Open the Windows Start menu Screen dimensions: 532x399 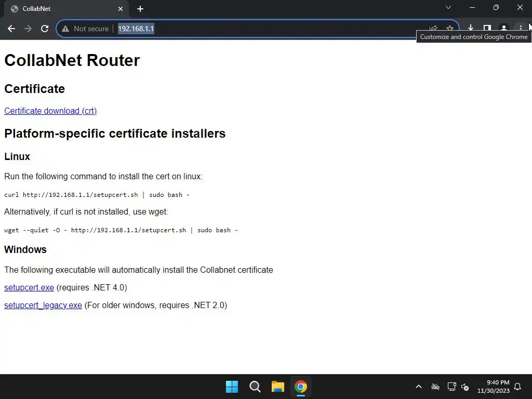coord(232,387)
